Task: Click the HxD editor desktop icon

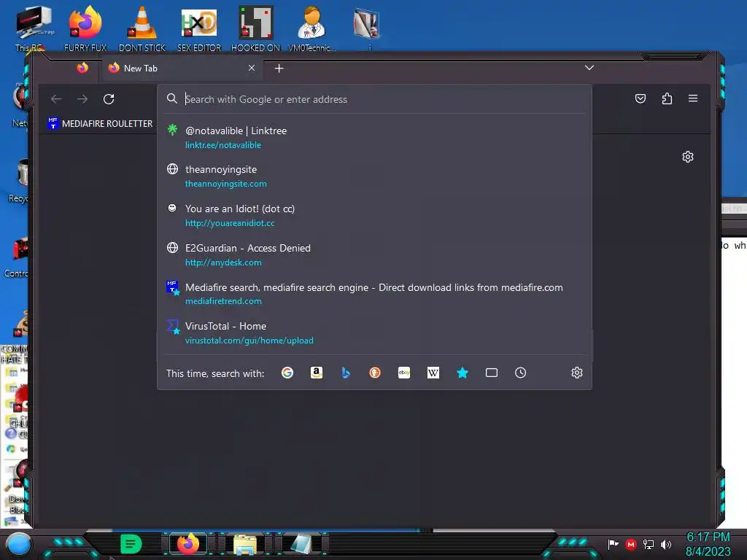Action: tap(199, 28)
